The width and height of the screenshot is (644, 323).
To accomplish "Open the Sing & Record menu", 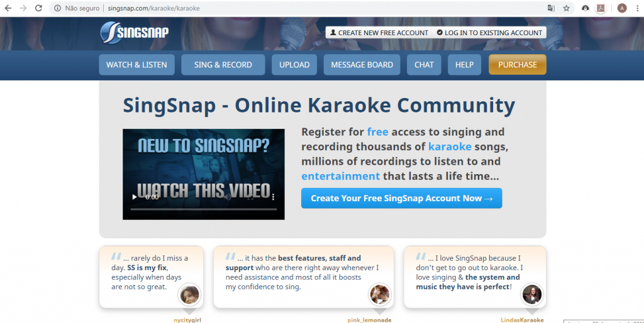I will (223, 65).
